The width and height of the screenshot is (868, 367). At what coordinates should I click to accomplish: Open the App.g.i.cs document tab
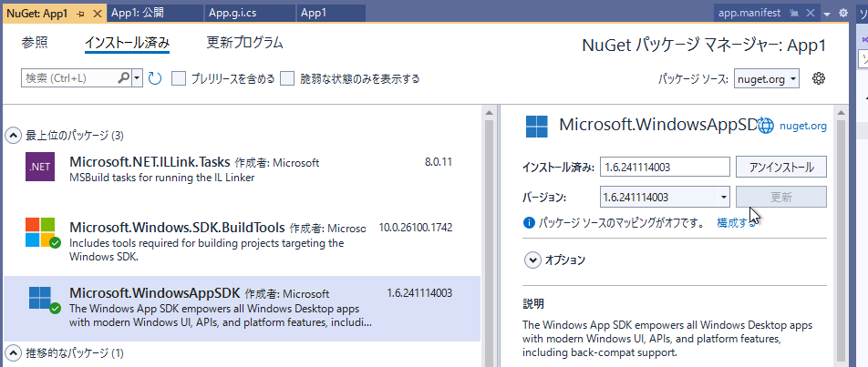click(x=251, y=14)
